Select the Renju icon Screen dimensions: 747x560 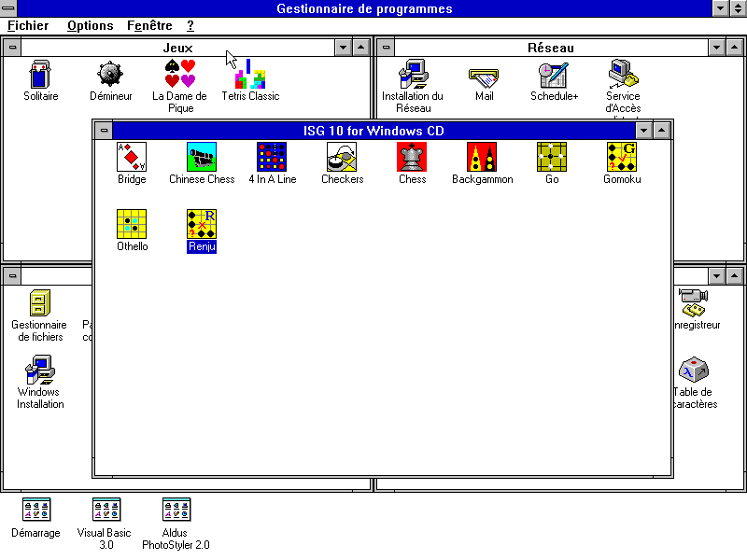click(x=202, y=224)
